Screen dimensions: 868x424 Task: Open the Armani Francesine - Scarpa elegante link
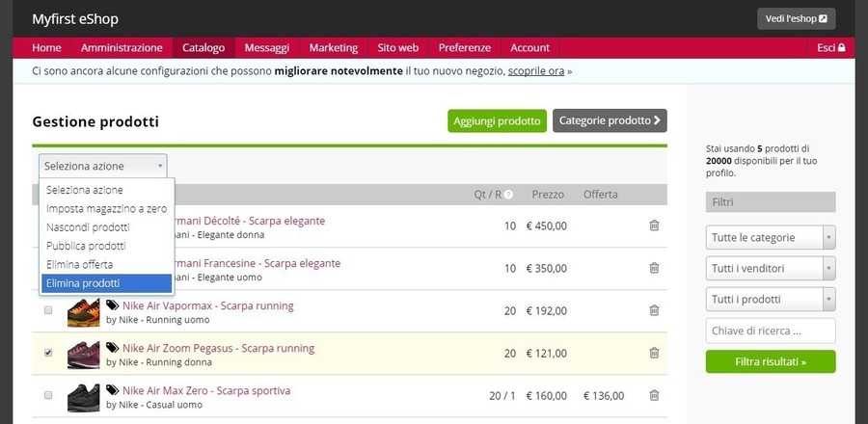[x=258, y=263]
